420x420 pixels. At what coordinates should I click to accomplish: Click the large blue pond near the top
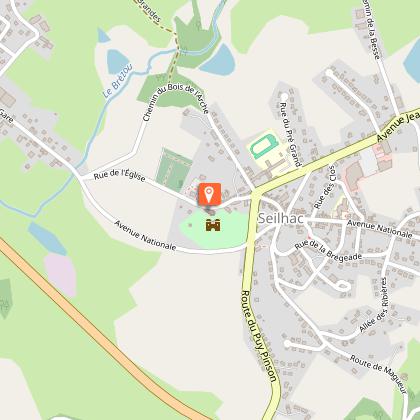pyautogui.click(x=219, y=61)
